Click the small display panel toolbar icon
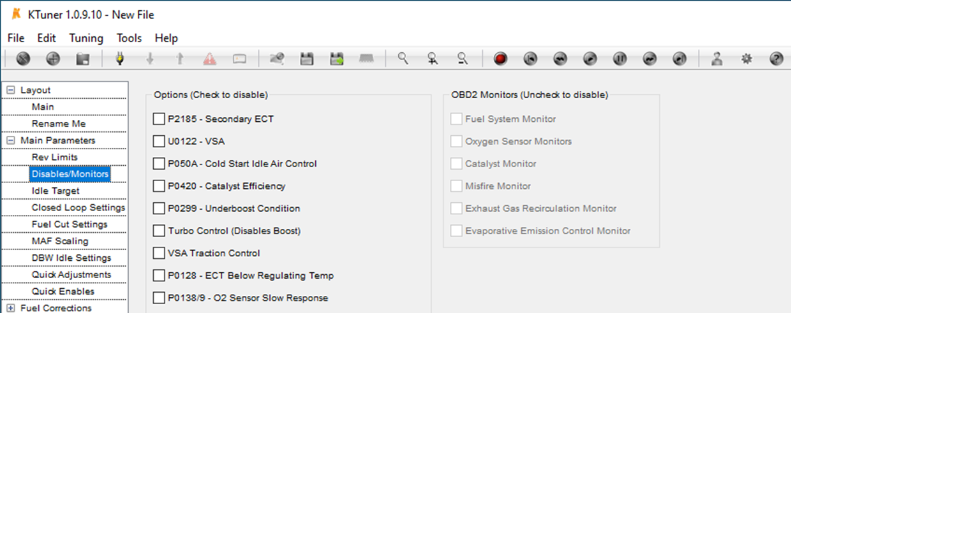This screenshot has height=551, width=980. click(240, 59)
